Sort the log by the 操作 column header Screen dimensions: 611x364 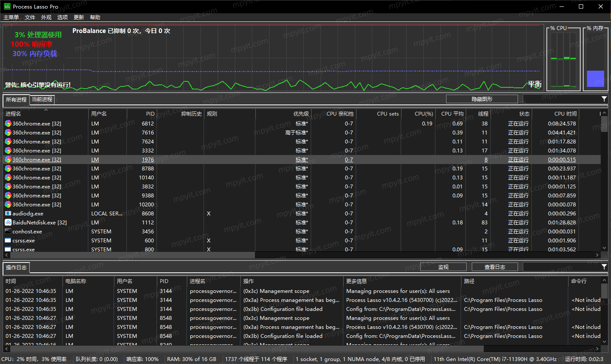[x=292, y=281]
